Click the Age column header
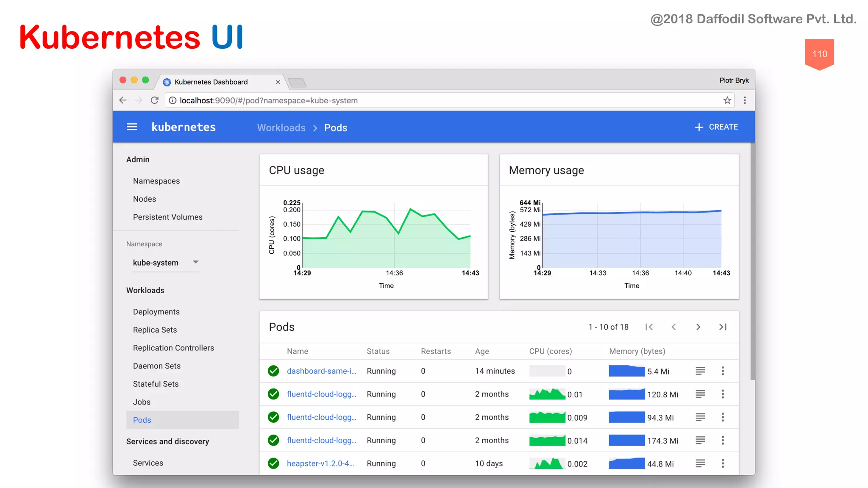Image resolution: width=868 pixels, height=488 pixels. (x=482, y=351)
